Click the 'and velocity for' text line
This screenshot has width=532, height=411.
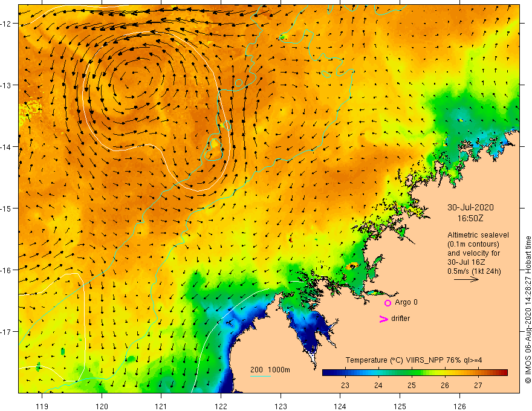click(473, 253)
